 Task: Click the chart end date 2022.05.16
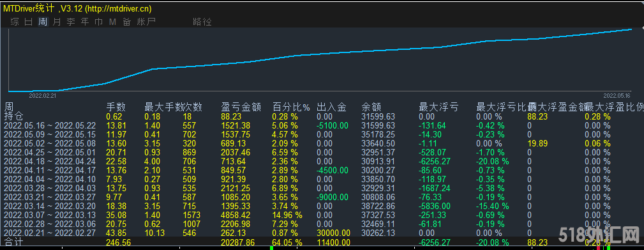click(x=617, y=95)
